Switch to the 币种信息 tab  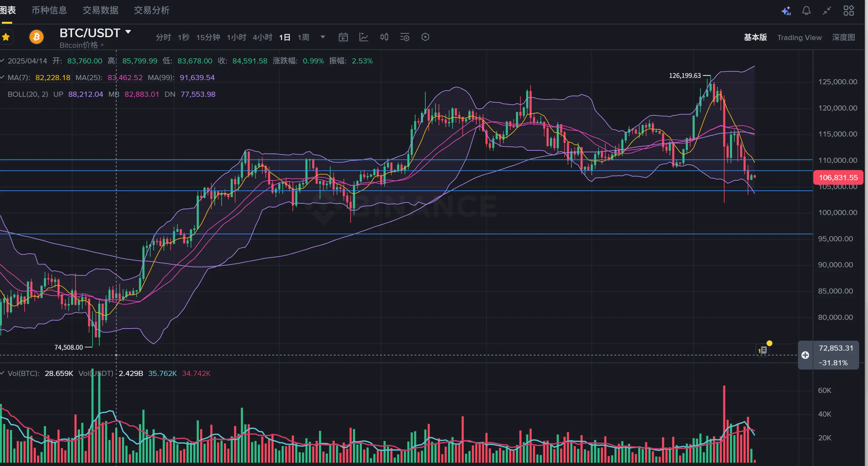pos(49,10)
